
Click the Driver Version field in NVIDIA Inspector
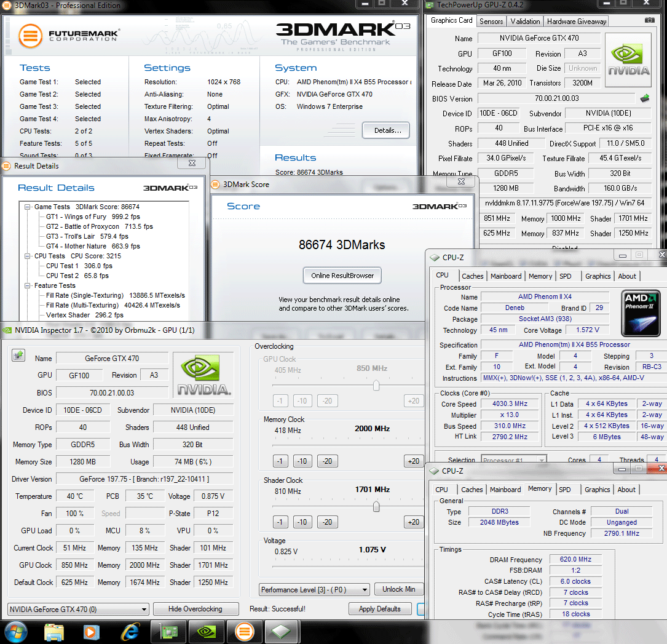coord(144,479)
